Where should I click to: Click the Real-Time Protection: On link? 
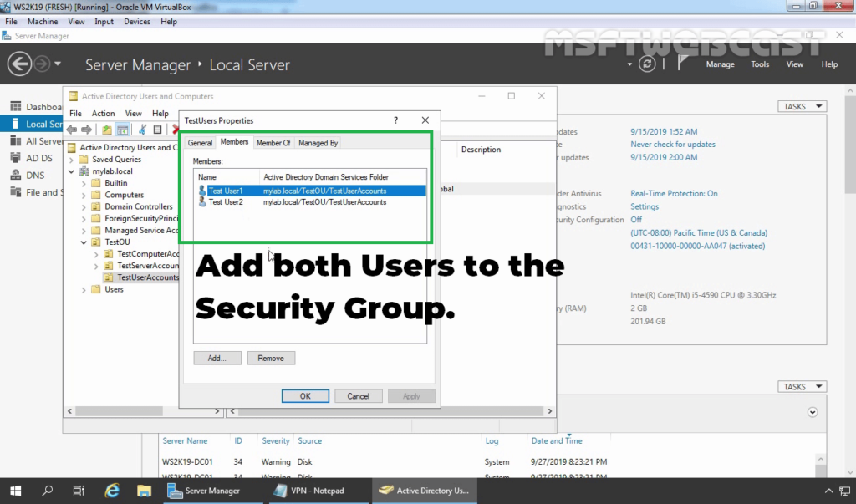point(674,193)
